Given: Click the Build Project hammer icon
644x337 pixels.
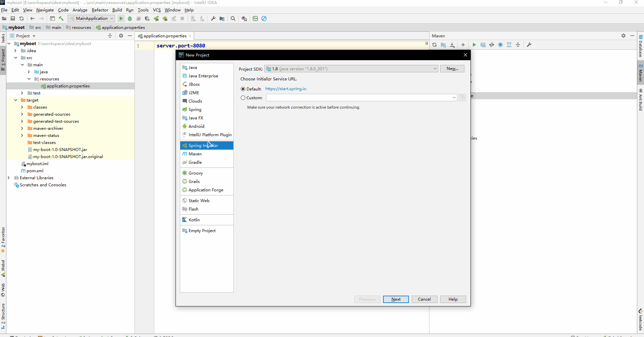Looking at the screenshot, I should click(x=61, y=18).
